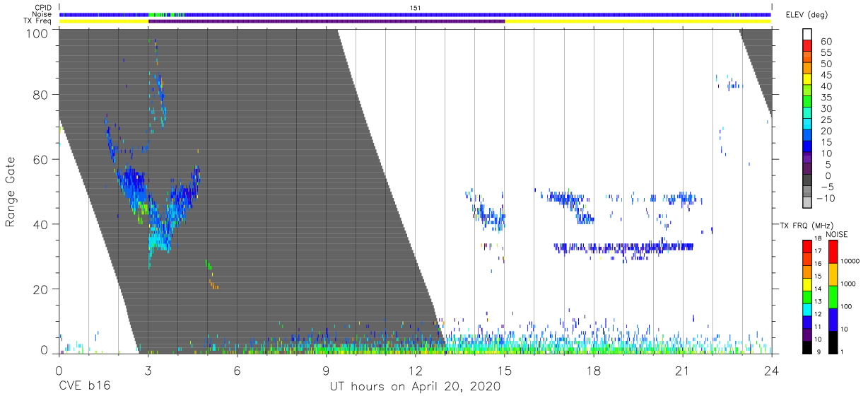
Task: Click the 40 tick on Range Gate axis
Action: pos(41,224)
